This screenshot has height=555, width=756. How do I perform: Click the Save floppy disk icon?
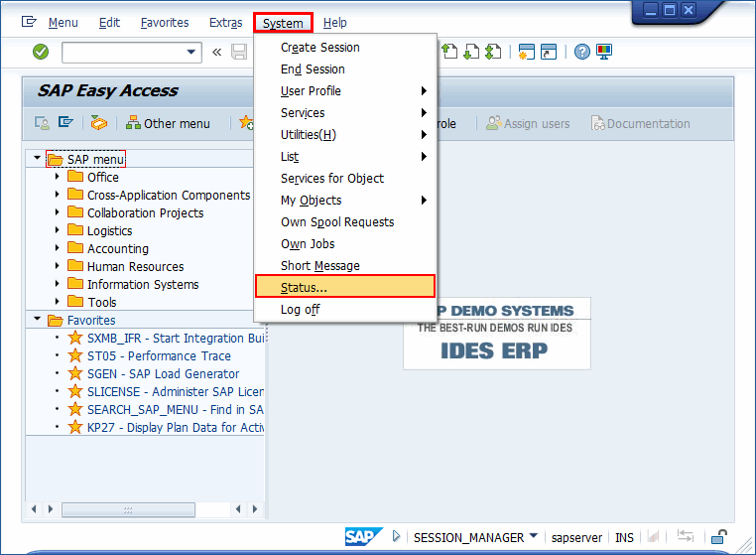(239, 52)
